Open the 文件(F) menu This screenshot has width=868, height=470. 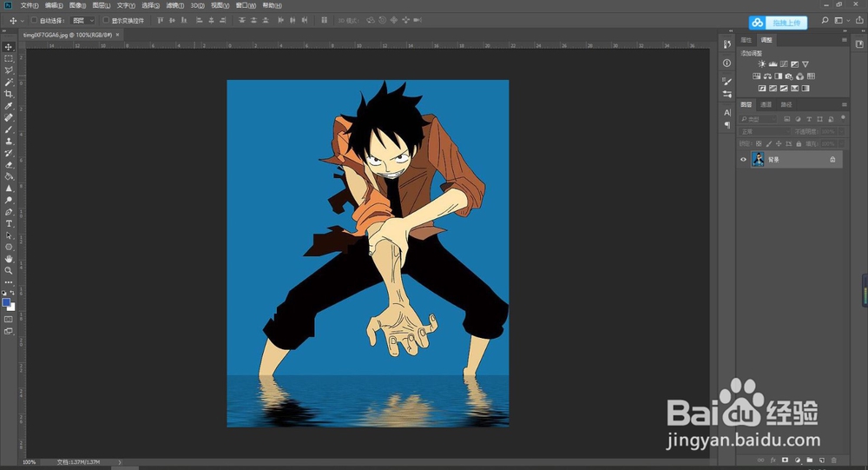point(30,5)
